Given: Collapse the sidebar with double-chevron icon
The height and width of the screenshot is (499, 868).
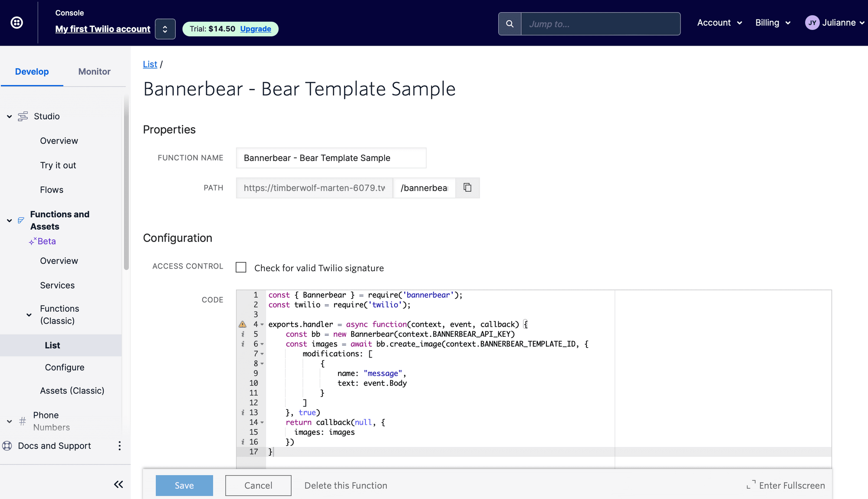Looking at the screenshot, I should [118, 484].
